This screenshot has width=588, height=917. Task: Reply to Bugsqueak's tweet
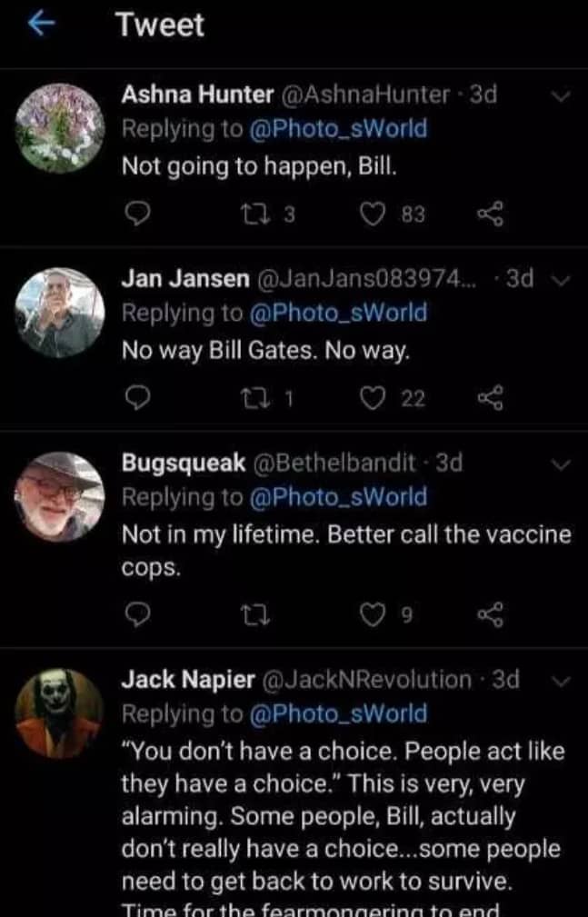pos(136,616)
